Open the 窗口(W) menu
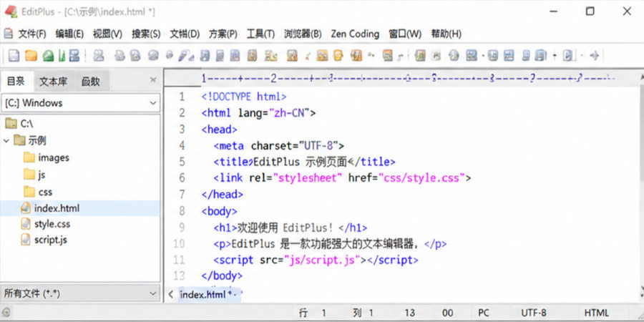 [x=405, y=34]
